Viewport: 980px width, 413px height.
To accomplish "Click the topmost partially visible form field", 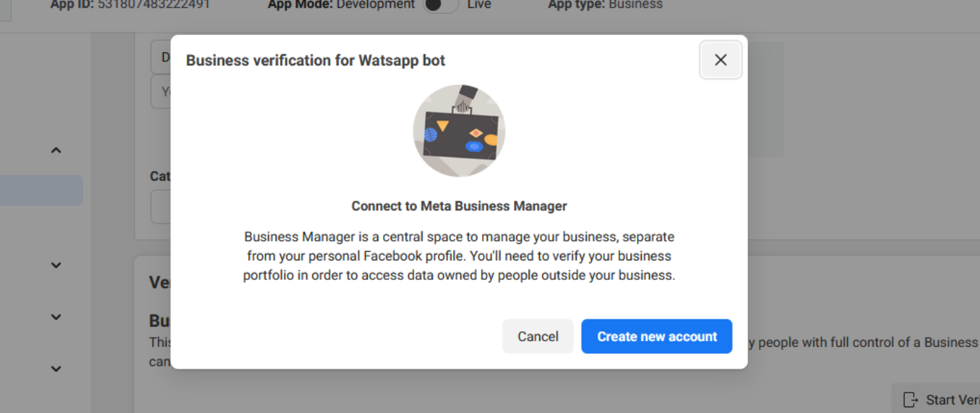I will coord(158,56).
